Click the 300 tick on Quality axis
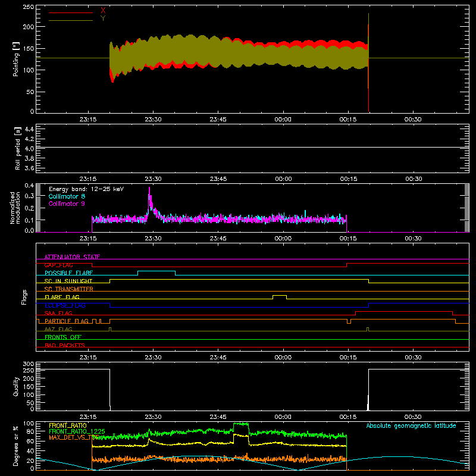Screen dimensions: 476x476 tap(28, 364)
